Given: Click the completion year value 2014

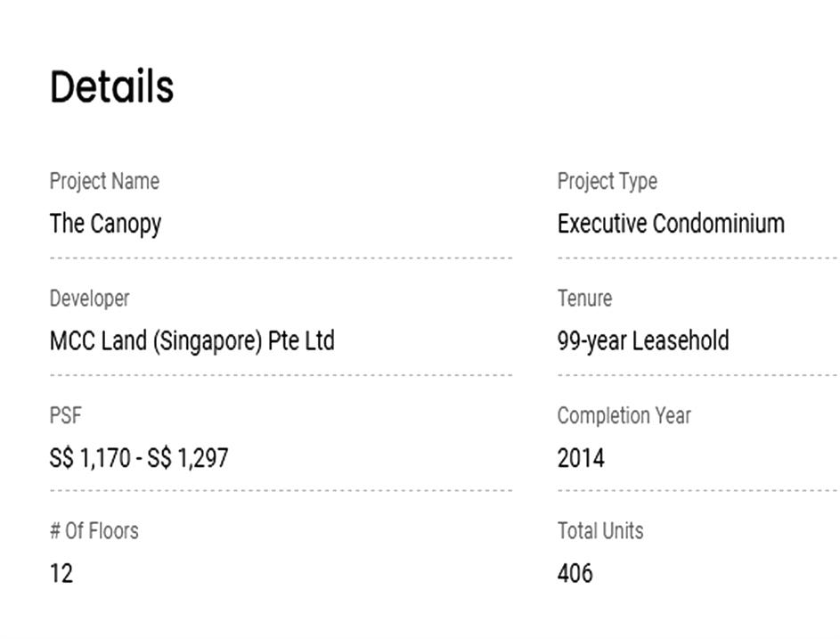Looking at the screenshot, I should pyautogui.click(x=581, y=458).
